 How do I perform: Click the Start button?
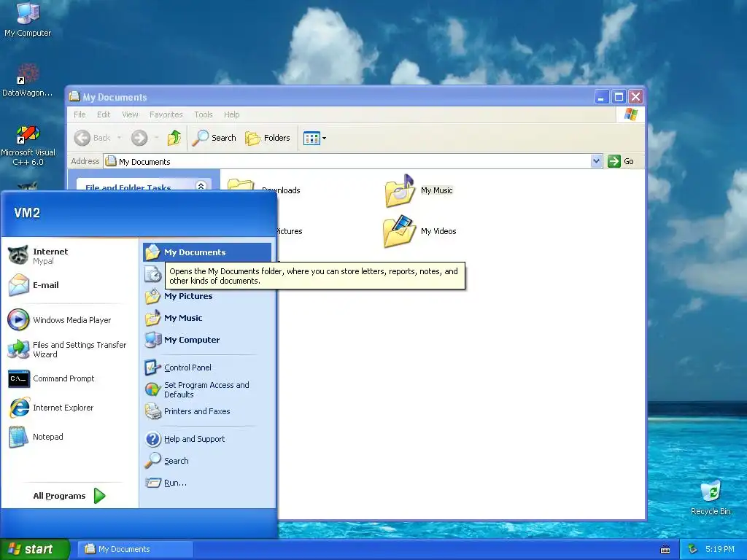[34, 549]
